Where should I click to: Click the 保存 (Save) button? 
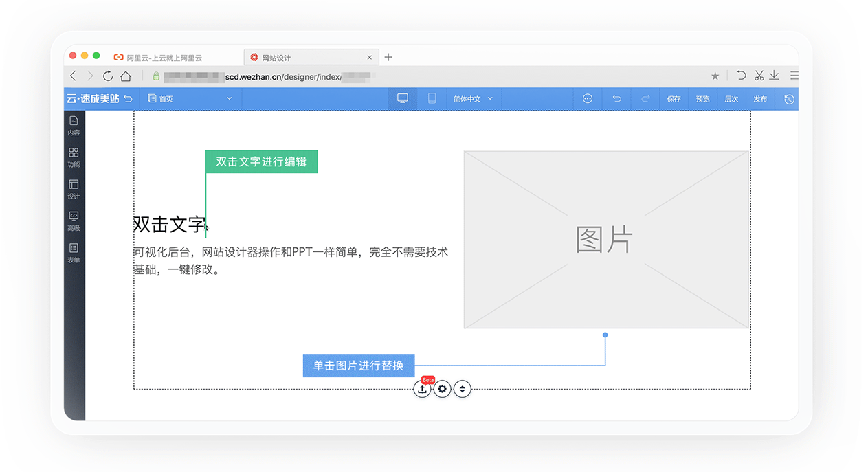point(674,99)
